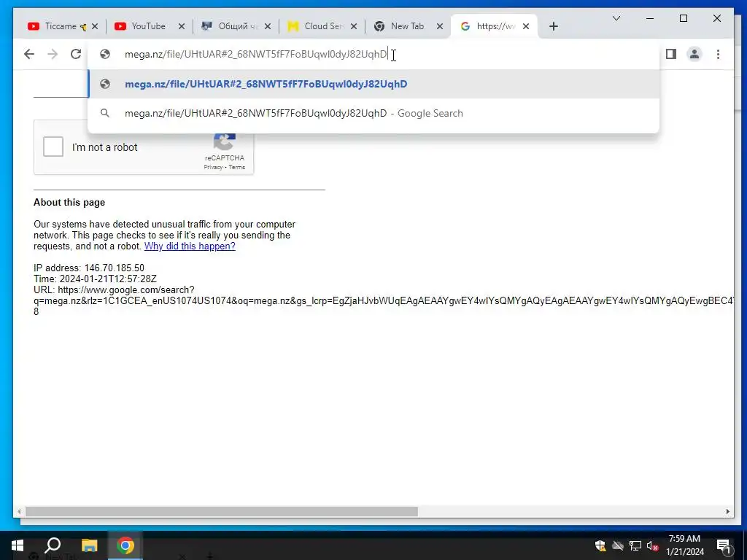747x560 pixels.
Task: Click the IP address 146.70.185.50 text
Action: tap(88, 268)
